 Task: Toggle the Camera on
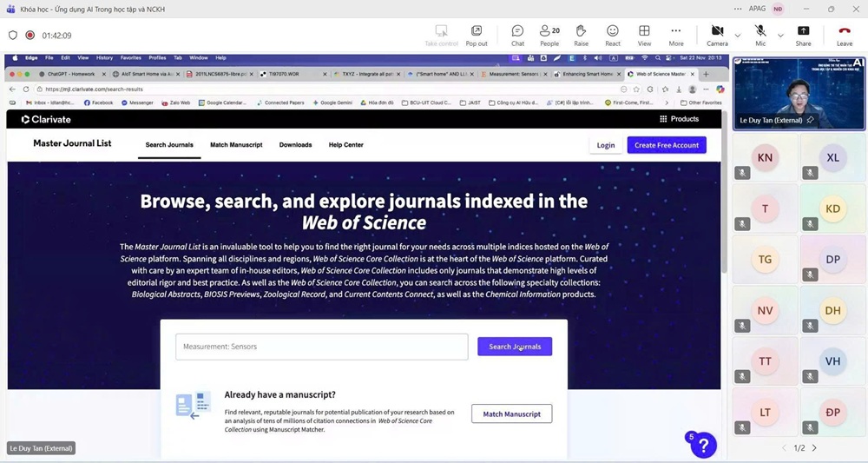(x=717, y=35)
